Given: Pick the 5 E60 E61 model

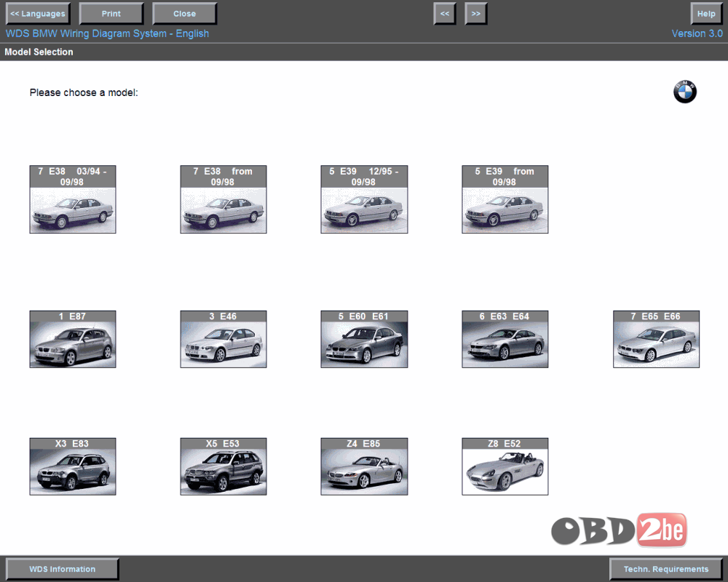Looking at the screenshot, I should point(364,339).
